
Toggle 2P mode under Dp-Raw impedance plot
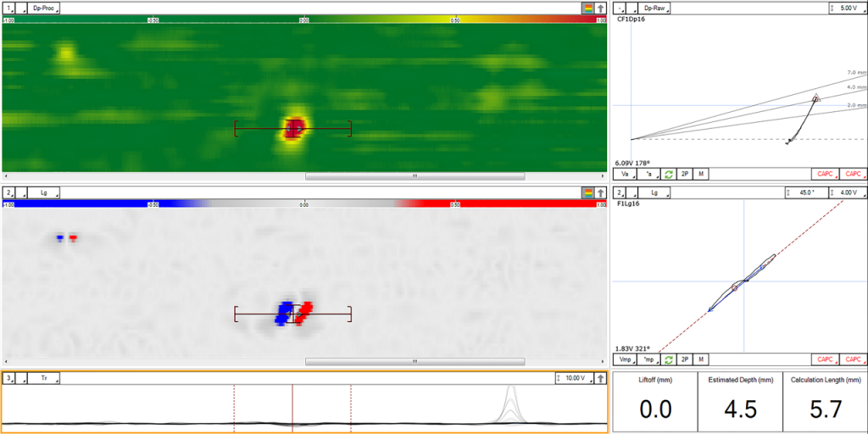tap(685, 174)
